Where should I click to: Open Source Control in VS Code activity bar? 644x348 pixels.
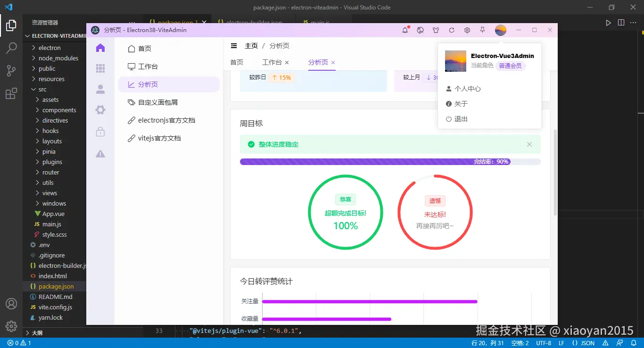tap(11, 70)
